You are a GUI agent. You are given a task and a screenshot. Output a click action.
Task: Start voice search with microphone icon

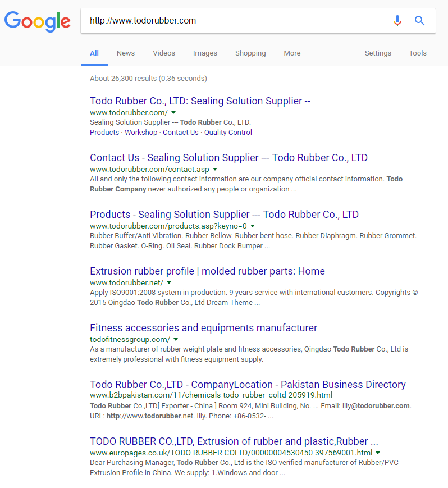pos(397,21)
